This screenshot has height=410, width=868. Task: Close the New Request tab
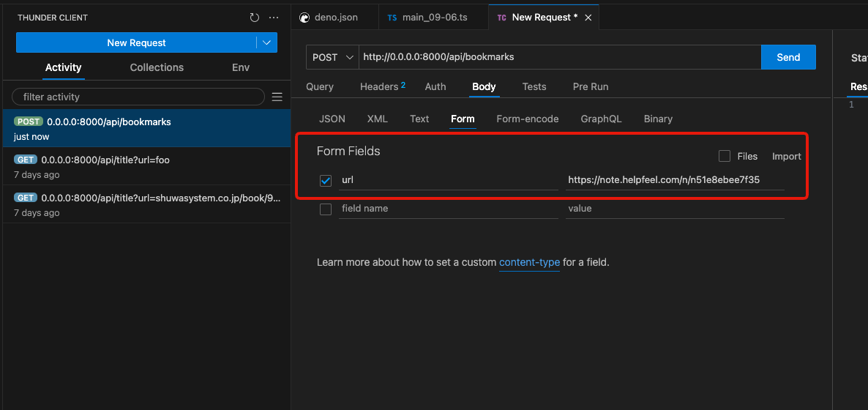[x=588, y=18]
